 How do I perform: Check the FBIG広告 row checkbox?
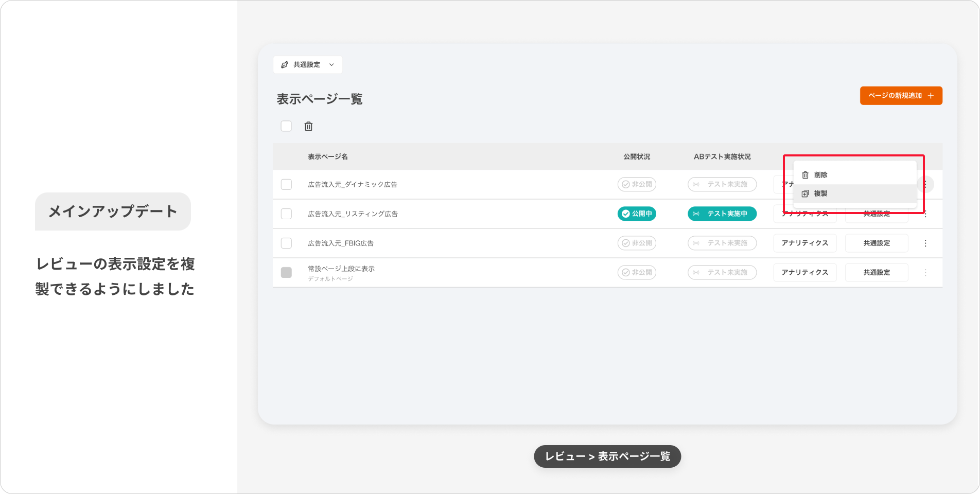(x=286, y=243)
